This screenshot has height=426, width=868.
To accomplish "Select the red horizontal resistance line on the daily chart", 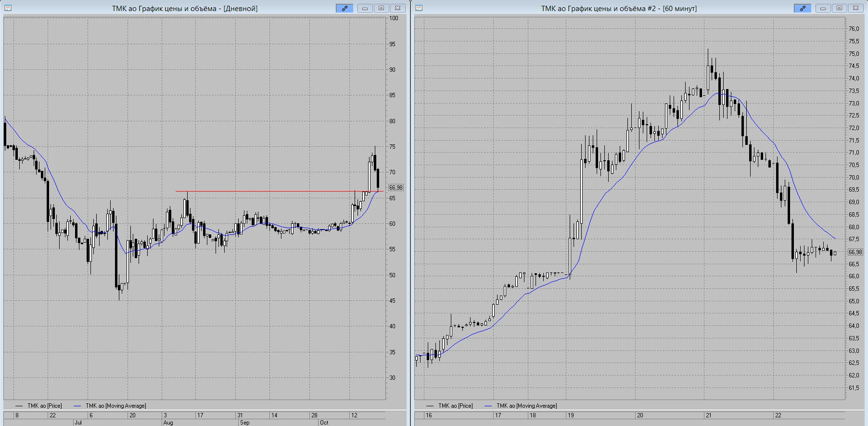I will pos(279,192).
